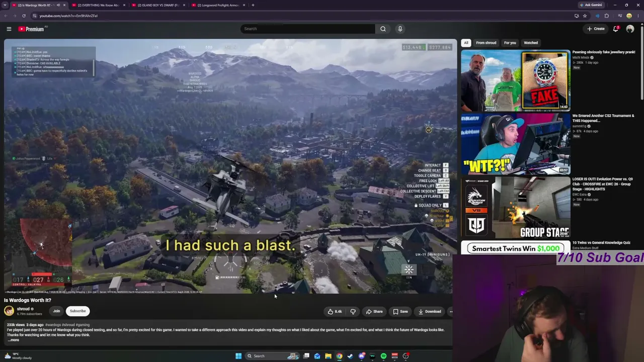
Task: Switch to the 'ISLAND BOY VS DWARF' tab
Action: [158, 5]
